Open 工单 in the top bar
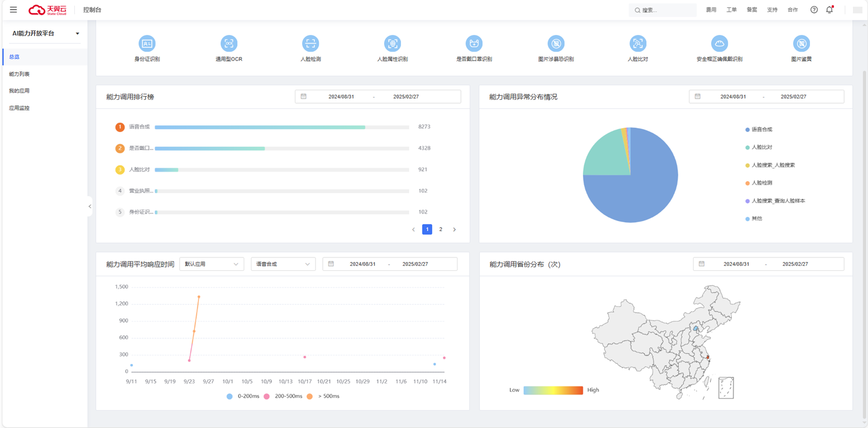The height and width of the screenshot is (428, 868). [731, 10]
